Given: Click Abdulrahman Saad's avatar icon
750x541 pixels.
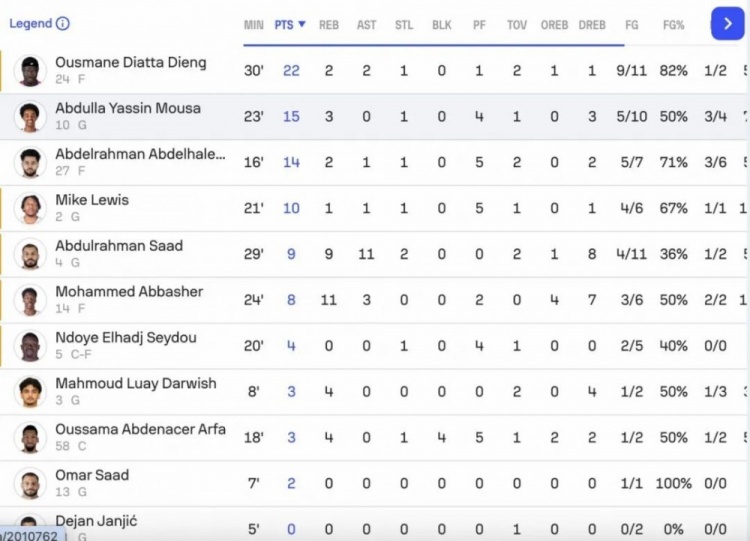Looking at the screenshot, I should (x=30, y=254).
